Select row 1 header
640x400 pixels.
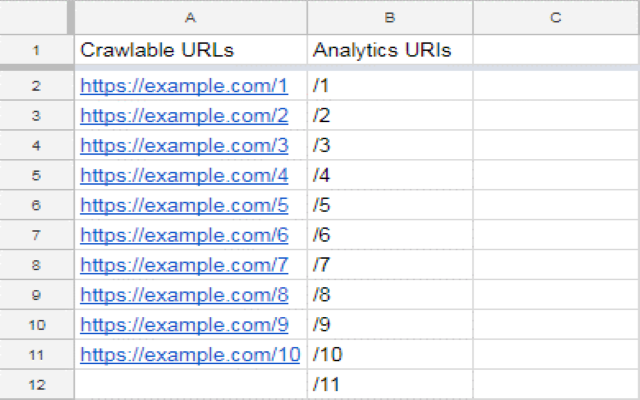(x=35, y=50)
